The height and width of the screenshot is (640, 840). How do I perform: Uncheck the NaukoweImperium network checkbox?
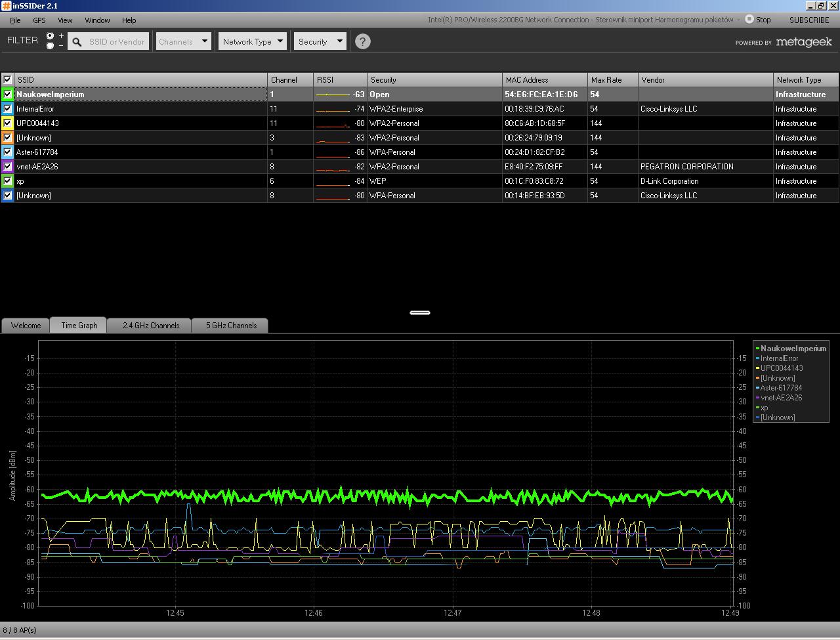[x=8, y=95]
